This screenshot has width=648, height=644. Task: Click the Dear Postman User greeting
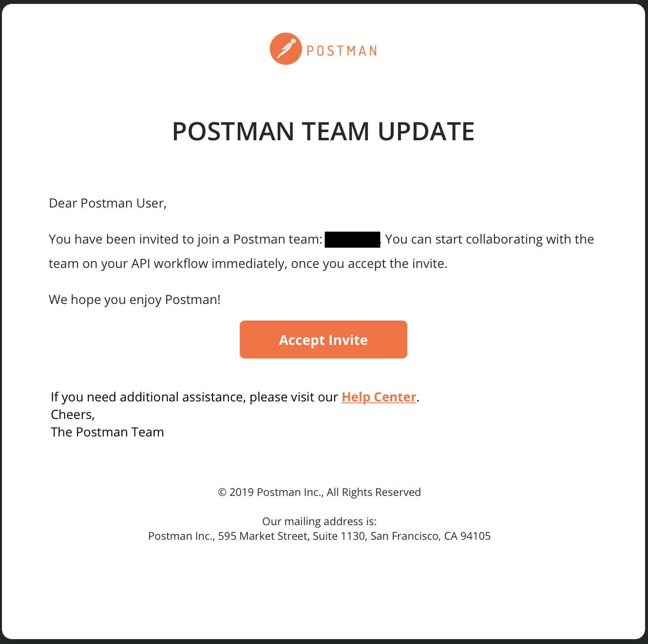(107, 203)
